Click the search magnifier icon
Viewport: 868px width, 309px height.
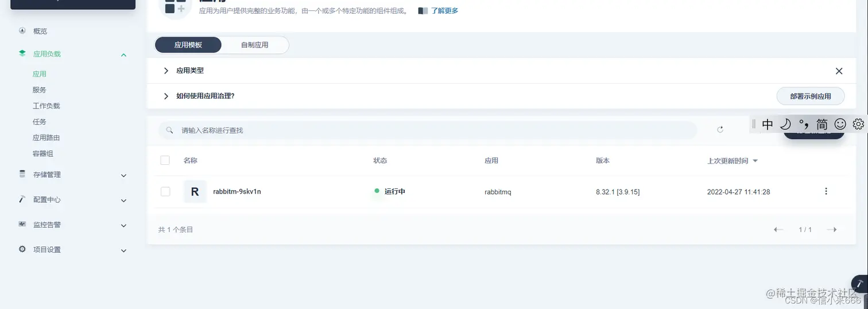point(170,130)
